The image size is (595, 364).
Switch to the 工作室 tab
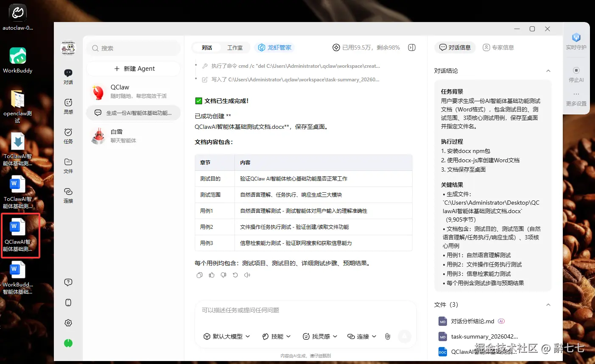coord(235,47)
